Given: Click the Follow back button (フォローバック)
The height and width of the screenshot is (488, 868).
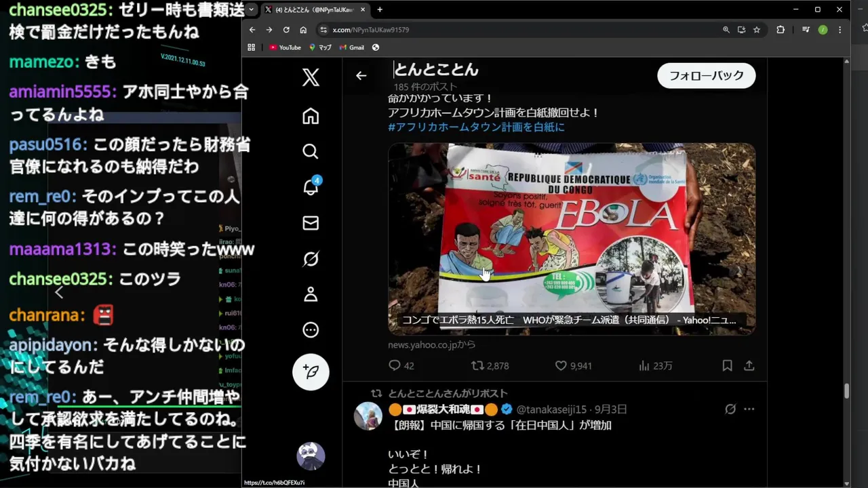Looking at the screenshot, I should tap(707, 76).
